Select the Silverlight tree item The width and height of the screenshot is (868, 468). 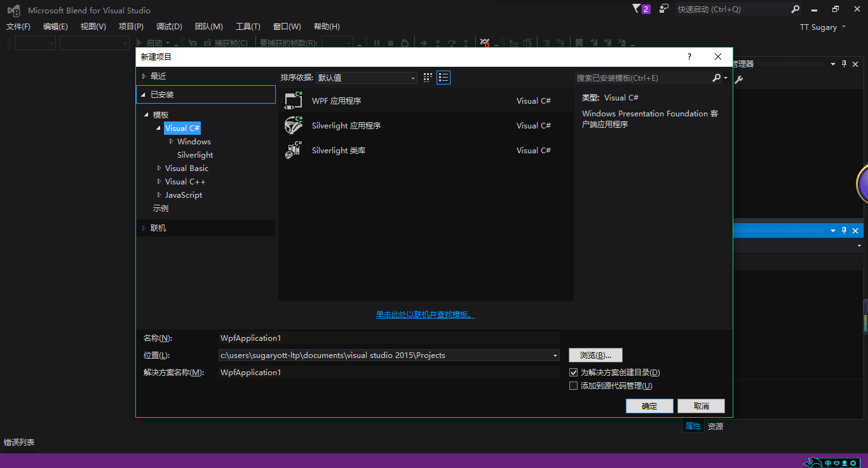[195, 155]
